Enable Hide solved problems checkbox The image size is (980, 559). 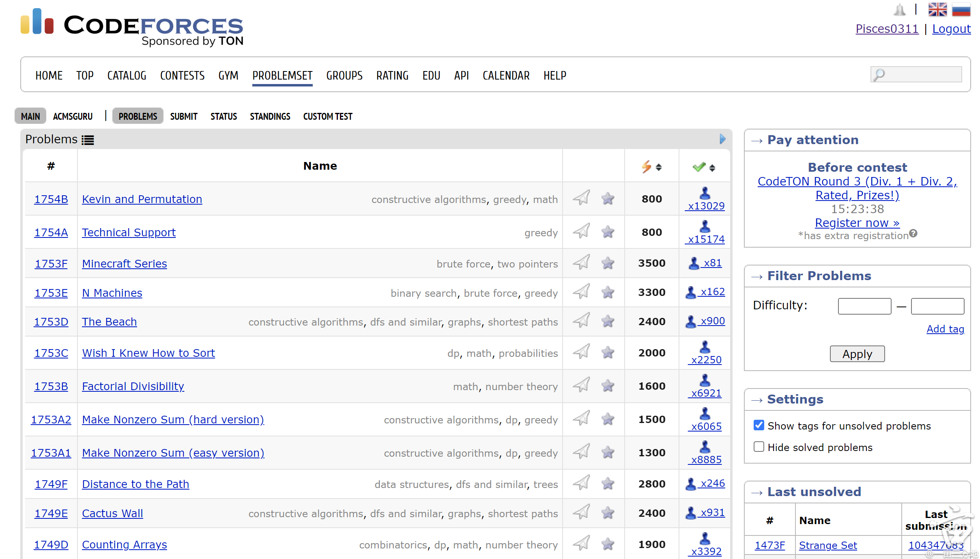click(x=759, y=447)
